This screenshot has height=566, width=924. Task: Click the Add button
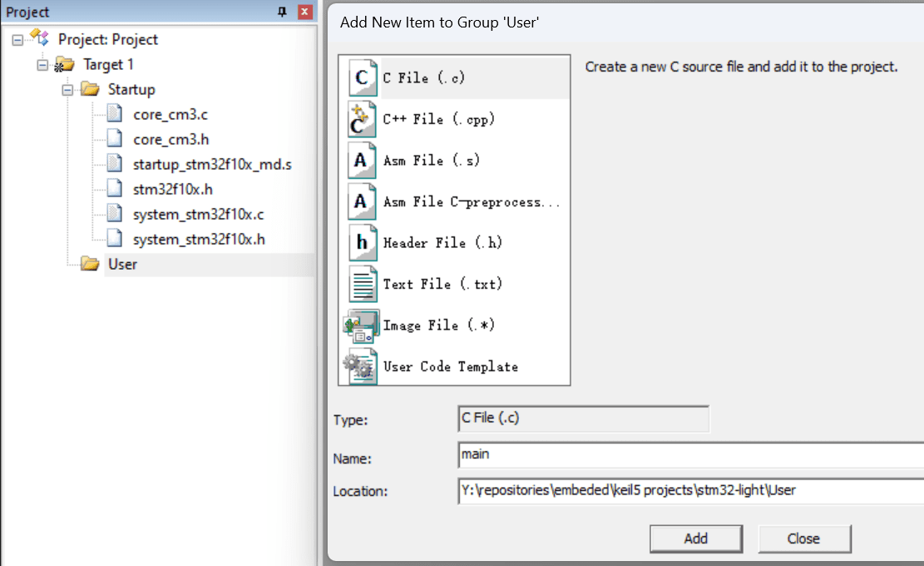(696, 539)
